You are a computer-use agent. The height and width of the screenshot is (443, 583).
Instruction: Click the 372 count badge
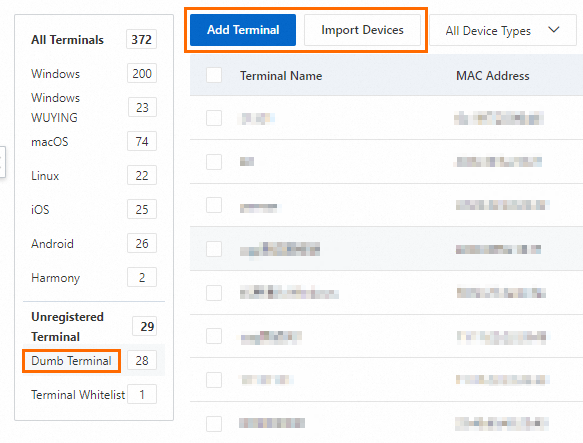(141, 39)
